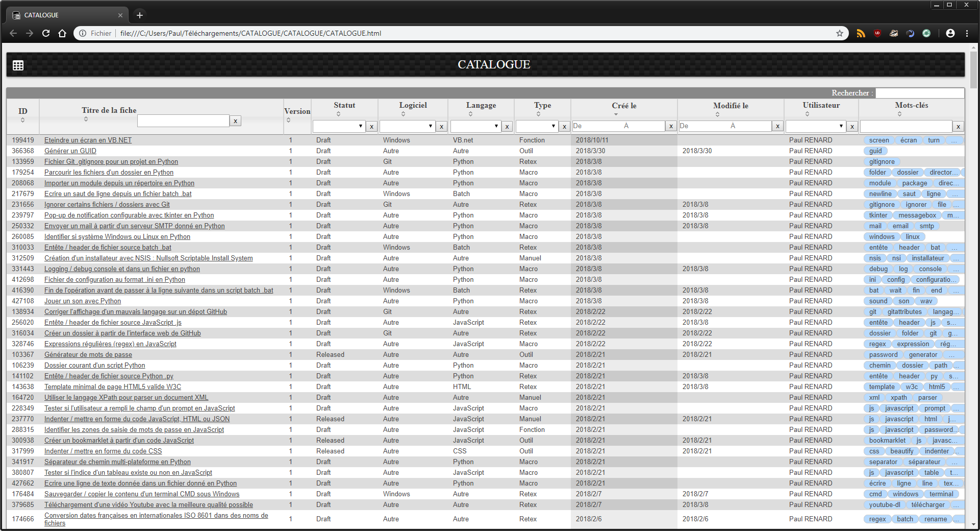Clear the Langage filter with x
Viewport: 980px width, 531px height.
(x=507, y=127)
